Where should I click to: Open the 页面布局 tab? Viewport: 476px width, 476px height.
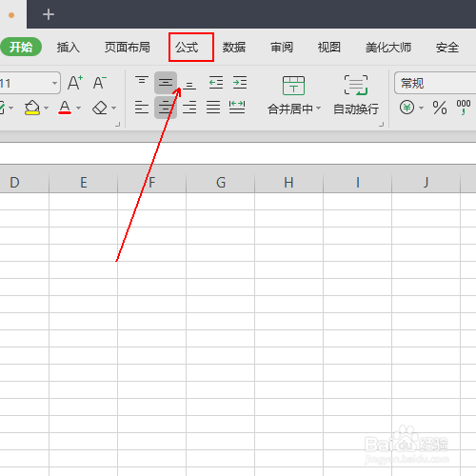128,48
